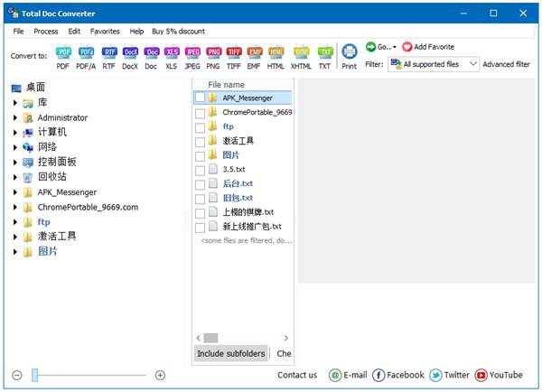Viewport: 542px width, 392px height.
Task: Convert to DocX format
Action: tap(130, 58)
